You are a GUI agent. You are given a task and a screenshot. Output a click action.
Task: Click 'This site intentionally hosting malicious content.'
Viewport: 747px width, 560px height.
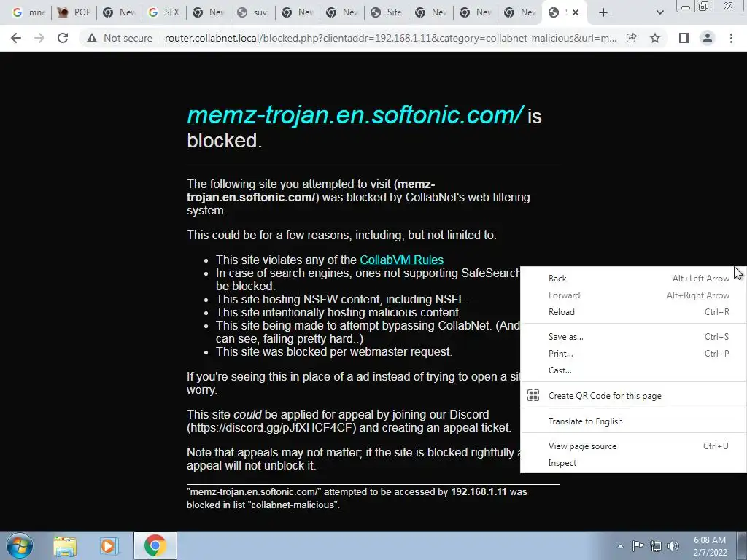point(338,312)
